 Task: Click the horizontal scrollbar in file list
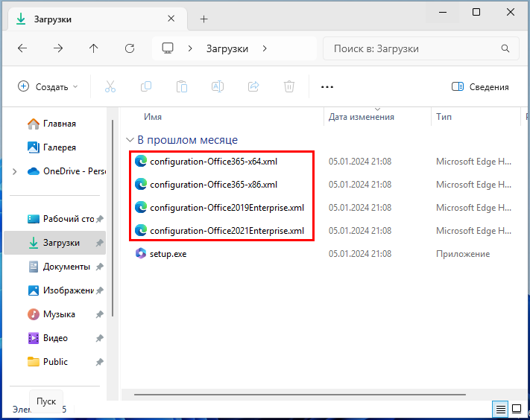(300, 395)
